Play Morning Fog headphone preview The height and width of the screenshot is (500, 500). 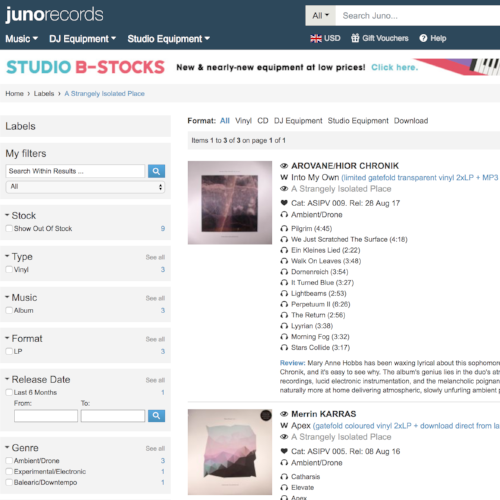[284, 337]
